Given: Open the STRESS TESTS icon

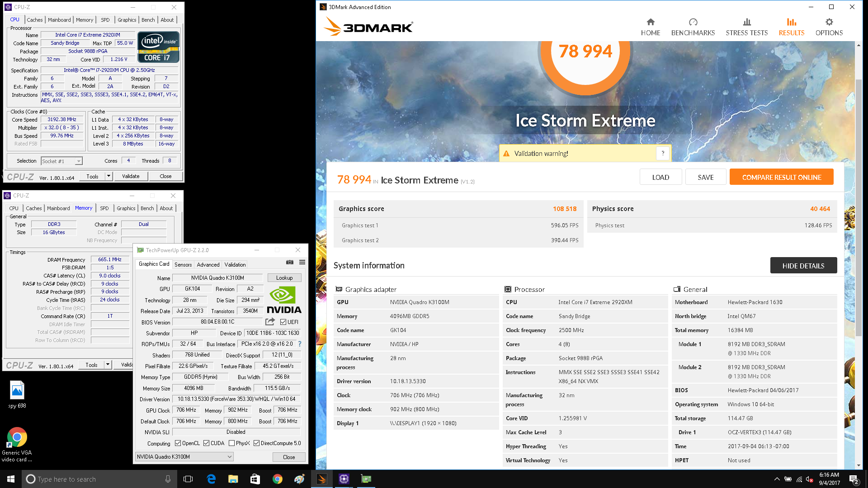Looking at the screenshot, I should point(747,22).
